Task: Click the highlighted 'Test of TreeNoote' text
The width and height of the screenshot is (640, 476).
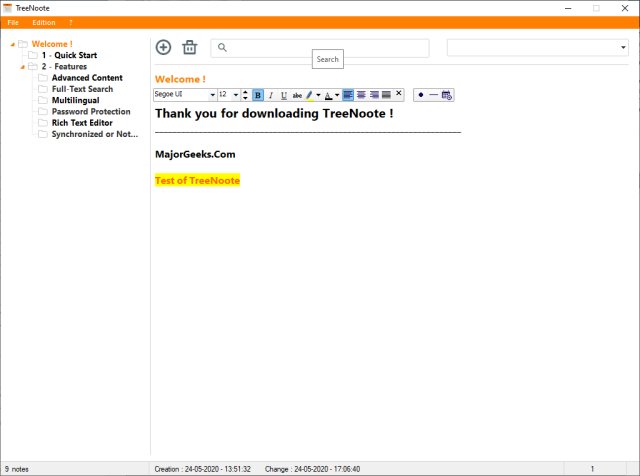Action: point(198,180)
